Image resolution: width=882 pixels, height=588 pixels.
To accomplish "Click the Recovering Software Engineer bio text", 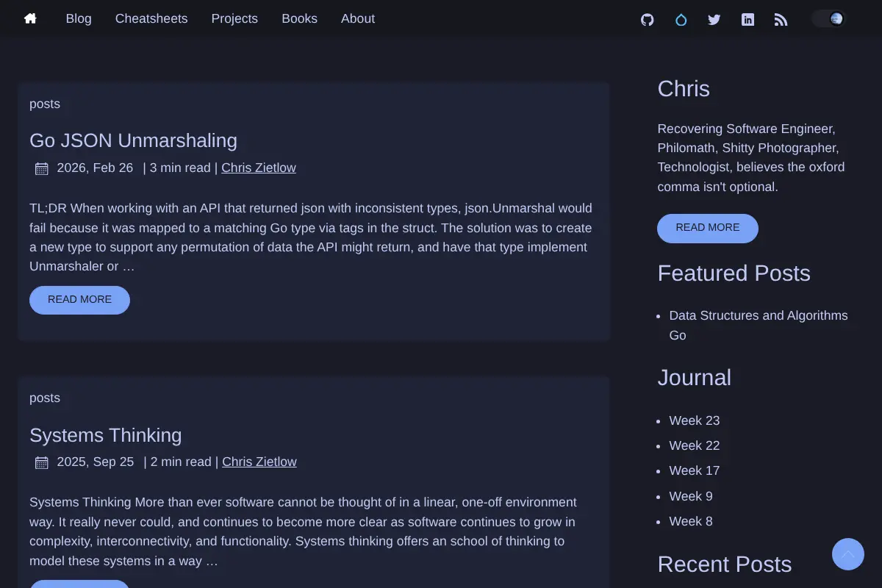I will point(750,158).
